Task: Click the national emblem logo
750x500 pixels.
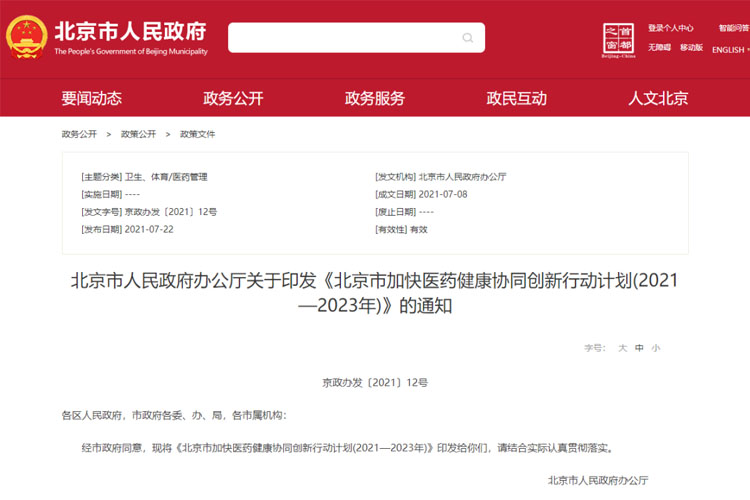Action: 26,37
